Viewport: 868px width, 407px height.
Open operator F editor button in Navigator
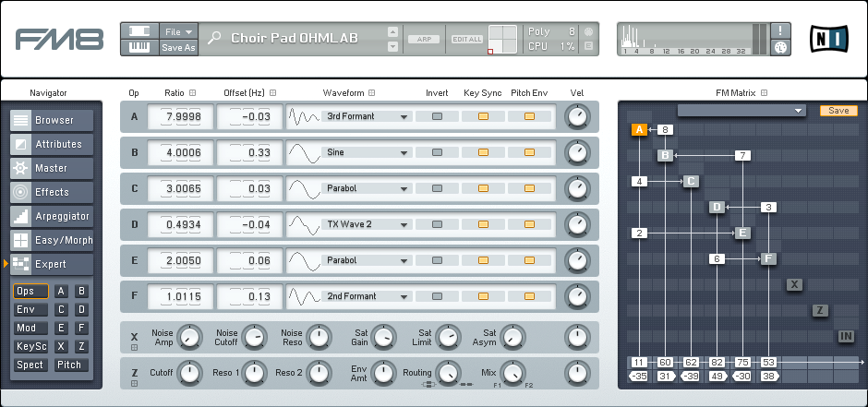coord(81,328)
